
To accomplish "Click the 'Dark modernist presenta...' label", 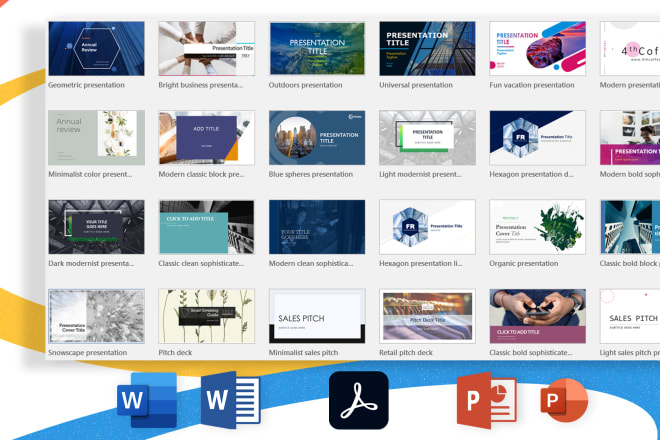I will pos(91,264).
